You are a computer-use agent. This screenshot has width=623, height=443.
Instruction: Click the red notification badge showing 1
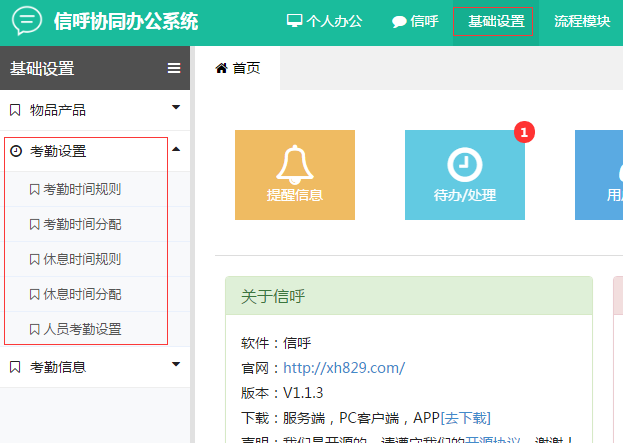pyautogui.click(x=525, y=132)
